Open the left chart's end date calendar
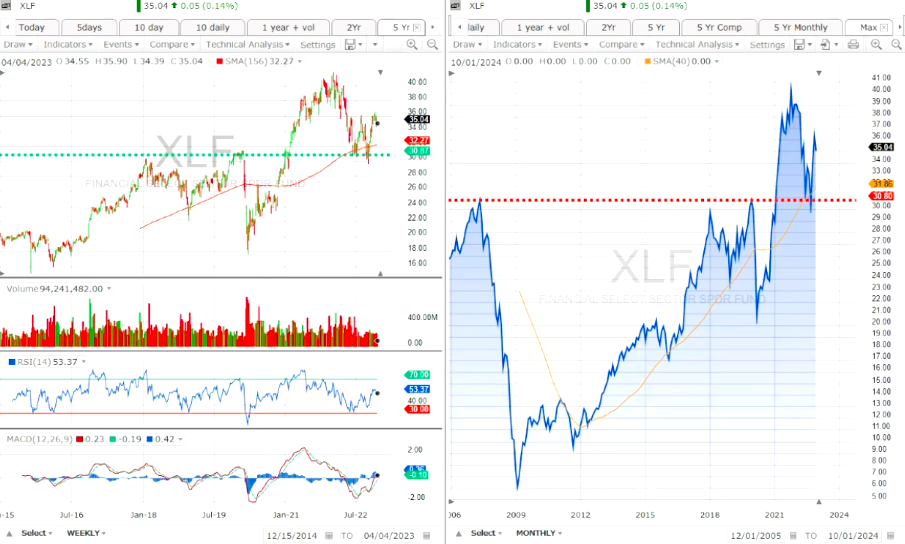Image resolution: width=905 pixels, height=544 pixels. coord(427,535)
